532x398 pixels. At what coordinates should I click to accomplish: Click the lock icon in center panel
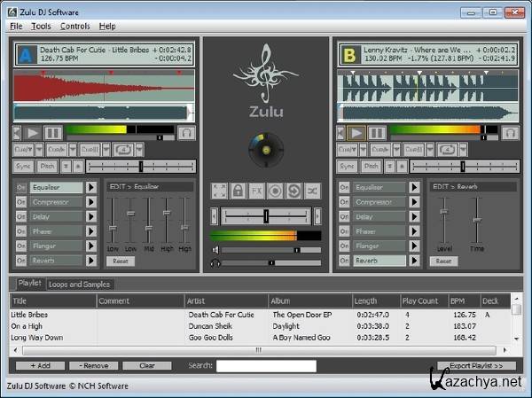pos(239,191)
